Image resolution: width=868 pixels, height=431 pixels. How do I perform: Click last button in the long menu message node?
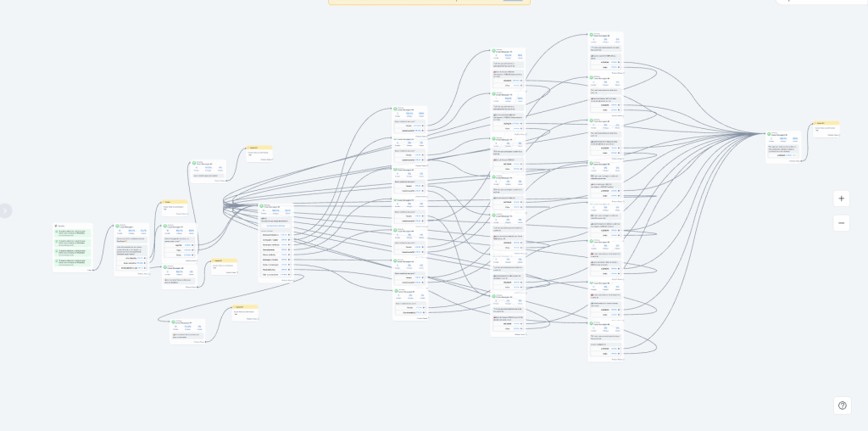(x=275, y=274)
